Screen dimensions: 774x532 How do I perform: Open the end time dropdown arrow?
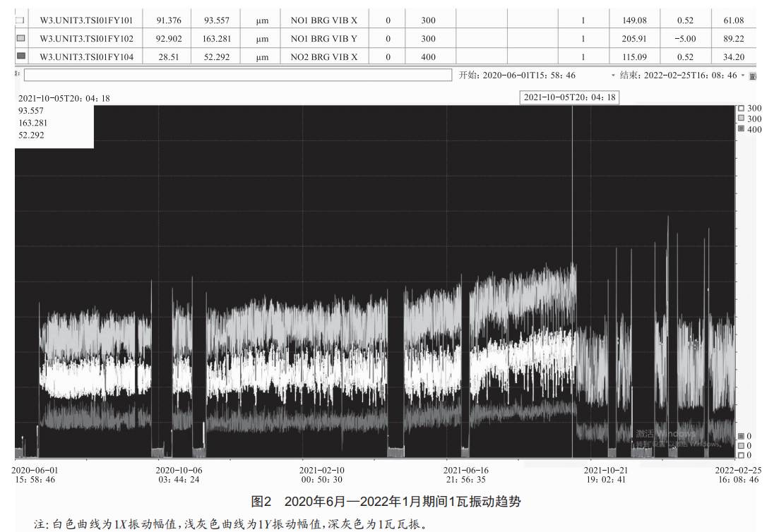pos(742,75)
